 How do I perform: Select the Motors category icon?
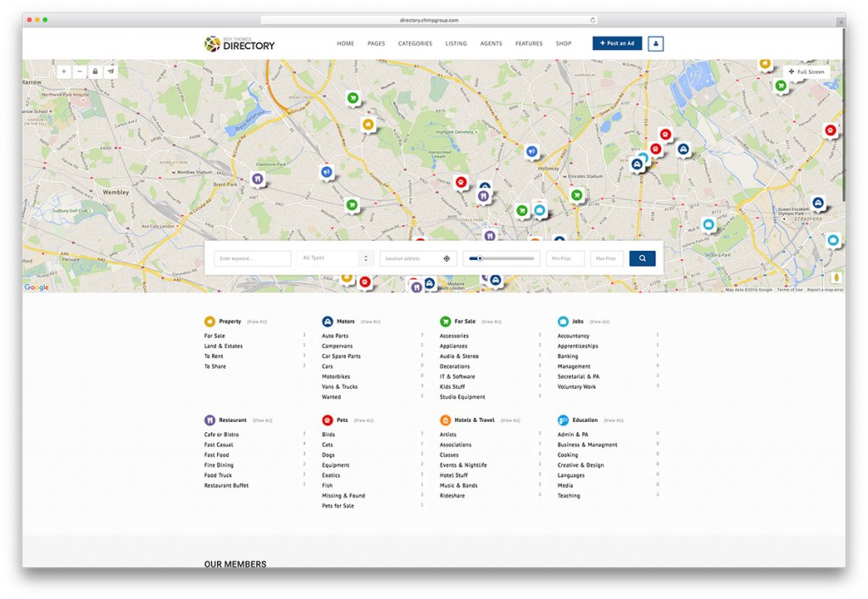327,321
